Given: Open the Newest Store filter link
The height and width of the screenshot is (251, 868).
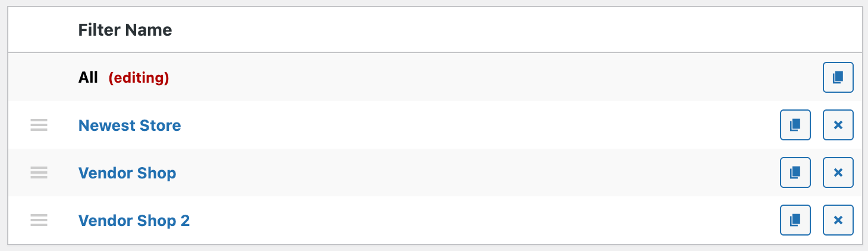Looking at the screenshot, I should (x=130, y=125).
